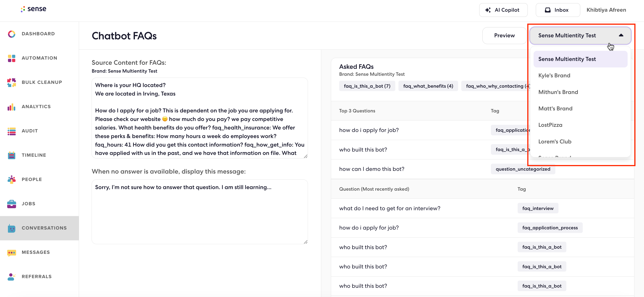Click the Question (Most recently asked) header

point(374,189)
